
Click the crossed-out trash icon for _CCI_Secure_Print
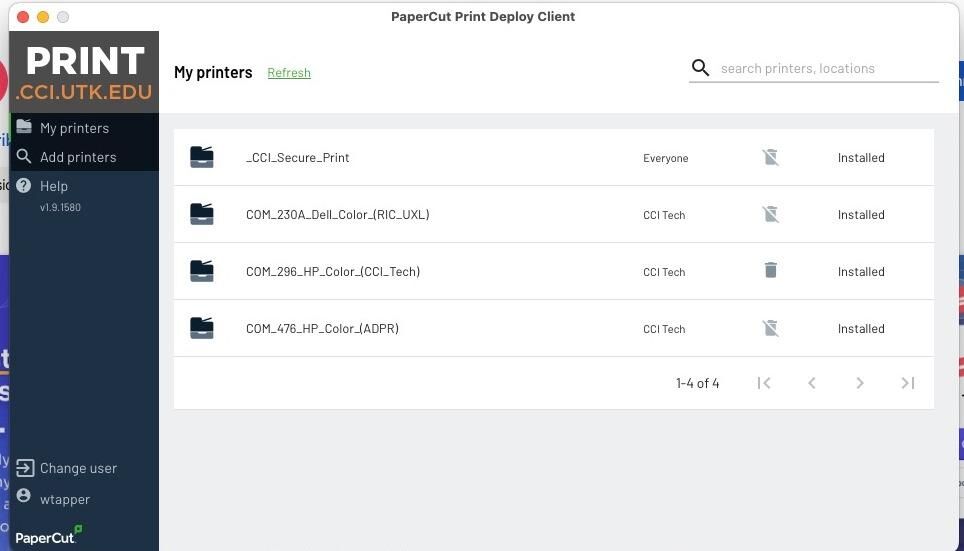click(x=770, y=157)
